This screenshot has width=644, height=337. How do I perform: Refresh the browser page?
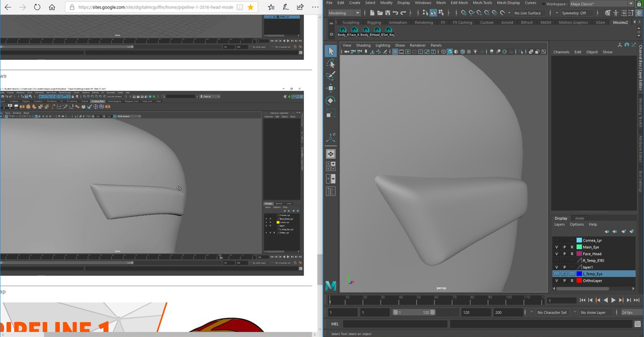click(x=37, y=7)
